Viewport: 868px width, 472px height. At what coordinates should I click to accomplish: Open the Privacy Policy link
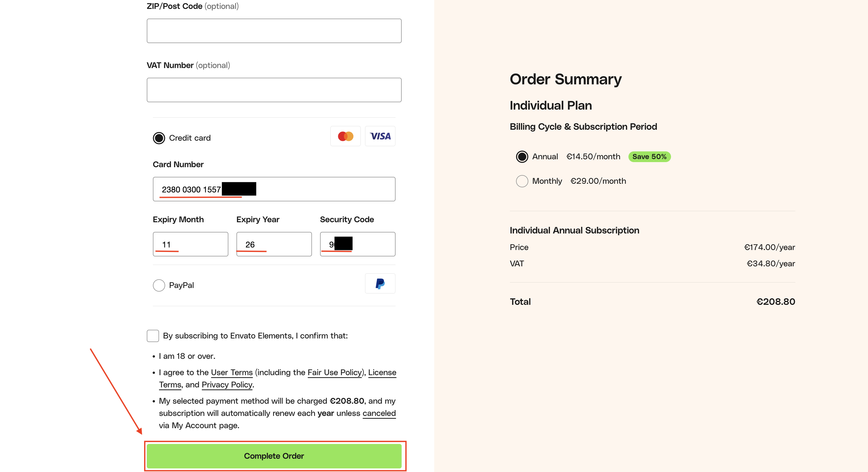227,384
